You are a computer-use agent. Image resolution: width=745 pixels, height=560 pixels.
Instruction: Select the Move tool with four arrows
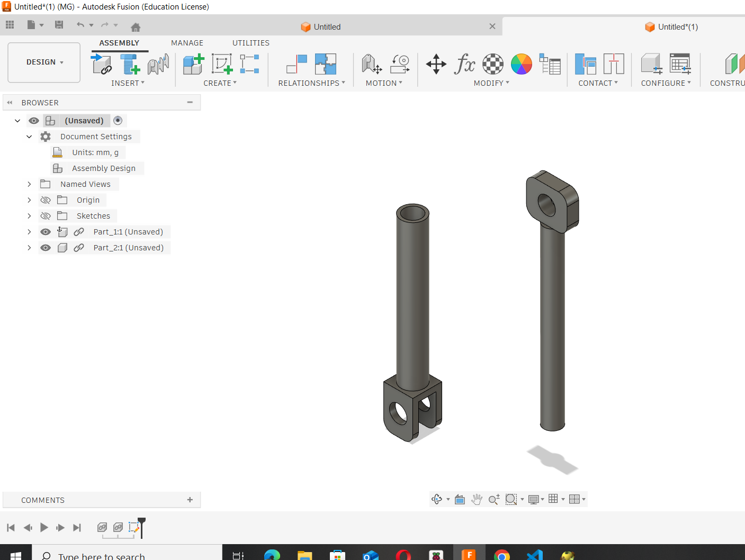tap(436, 64)
